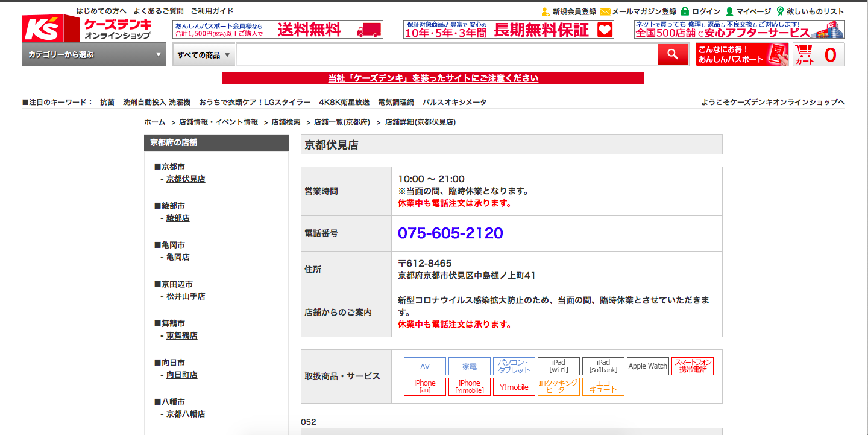Click the マイページ user icon
868x435 pixels.
coord(729,11)
